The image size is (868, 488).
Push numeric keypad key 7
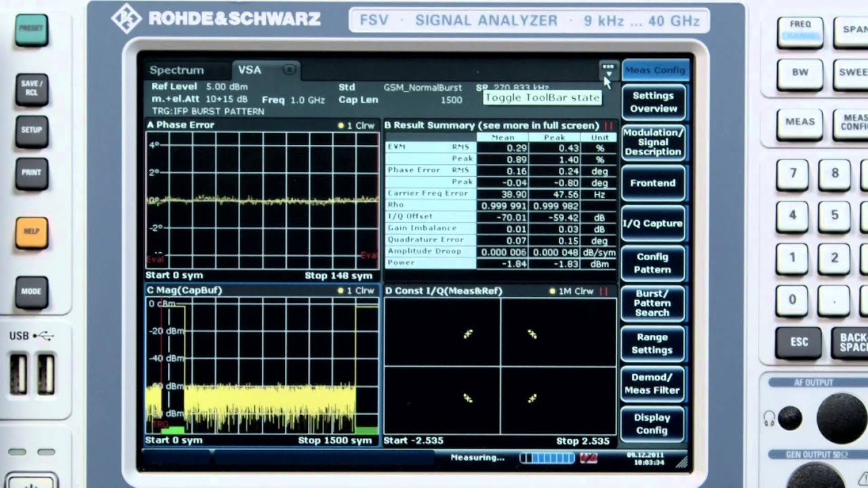click(x=793, y=174)
